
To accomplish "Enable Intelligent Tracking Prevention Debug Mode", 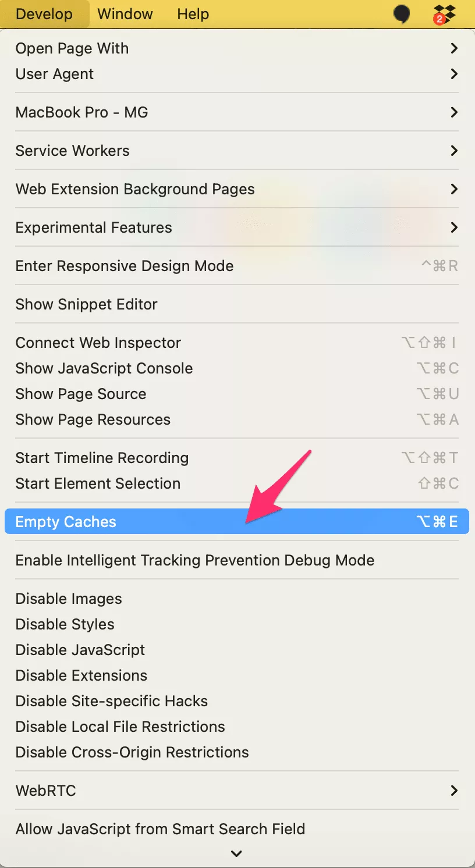I will click(x=195, y=560).
